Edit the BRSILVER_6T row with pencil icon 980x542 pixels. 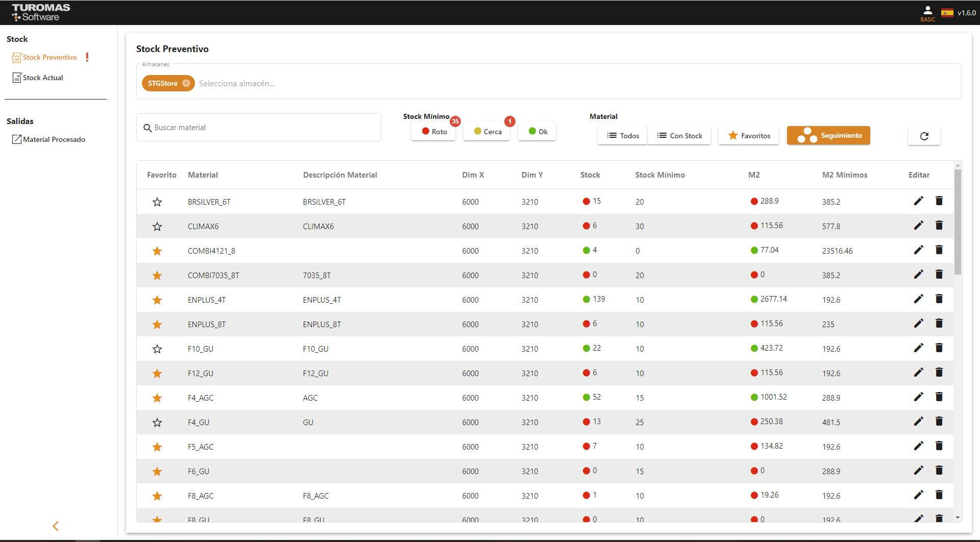(918, 201)
